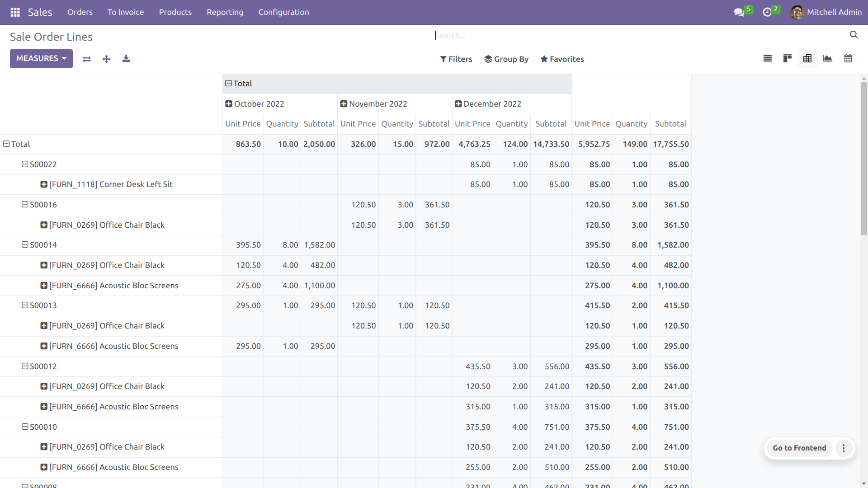Switch to graph view icon
This screenshot has width=868, height=488.
pos(828,58)
